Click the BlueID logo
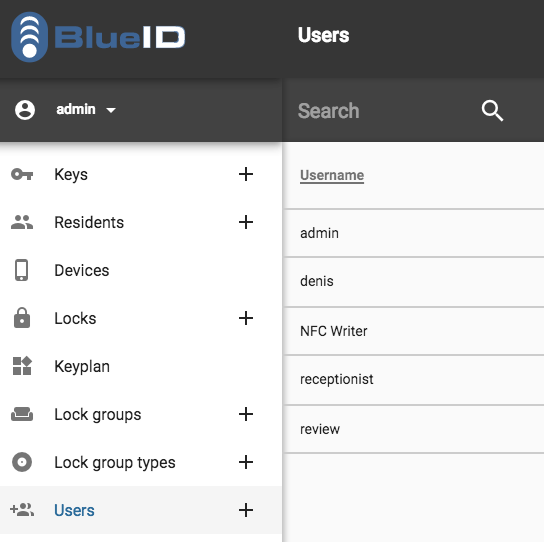Image resolution: width=544 pixels, height=542 pixels. tap(98, 37)
